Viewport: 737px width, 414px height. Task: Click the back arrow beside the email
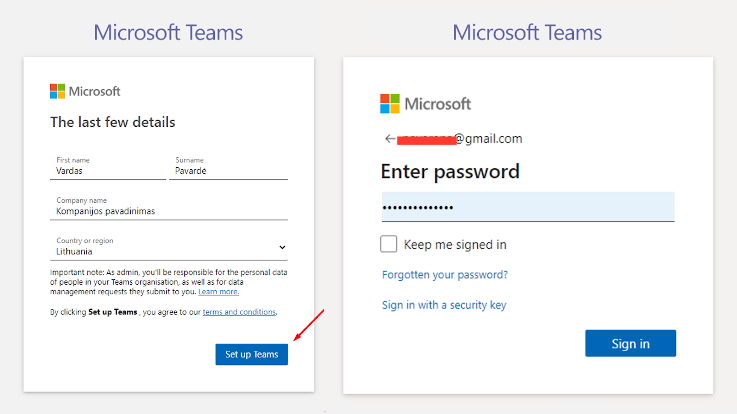[389, 139]
